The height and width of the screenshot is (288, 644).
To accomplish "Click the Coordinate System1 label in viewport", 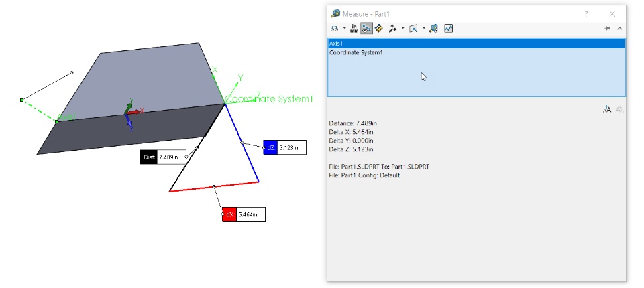I will pyautogui.click(x=270, y=99).
